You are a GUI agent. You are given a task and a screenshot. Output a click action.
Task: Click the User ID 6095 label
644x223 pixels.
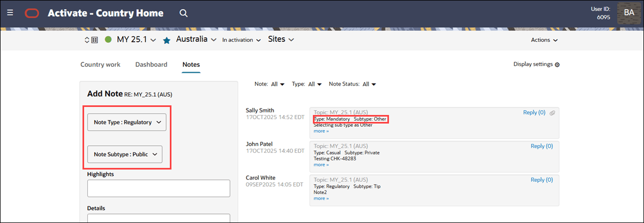600,13
